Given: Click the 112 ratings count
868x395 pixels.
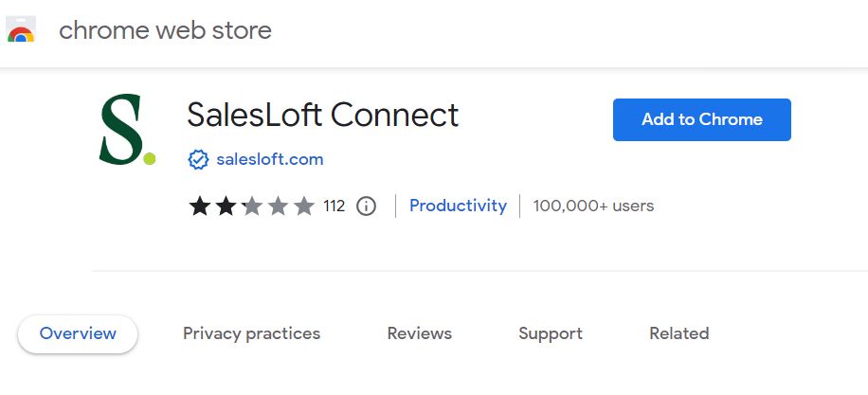Looking at the screenshot, I should [334, 206].
